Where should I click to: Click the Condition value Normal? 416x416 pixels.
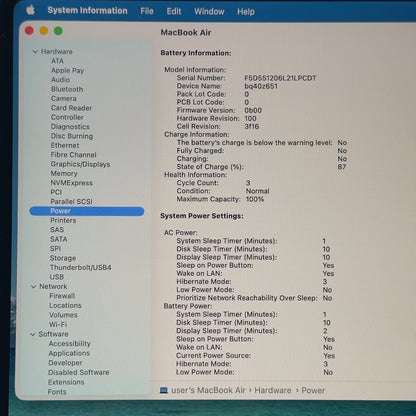click(258, 191)
